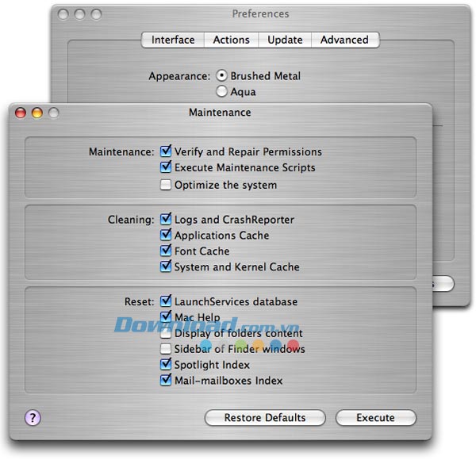
Task: Switch to the Actions preferences tab
Action: click(x=231, y=40)
